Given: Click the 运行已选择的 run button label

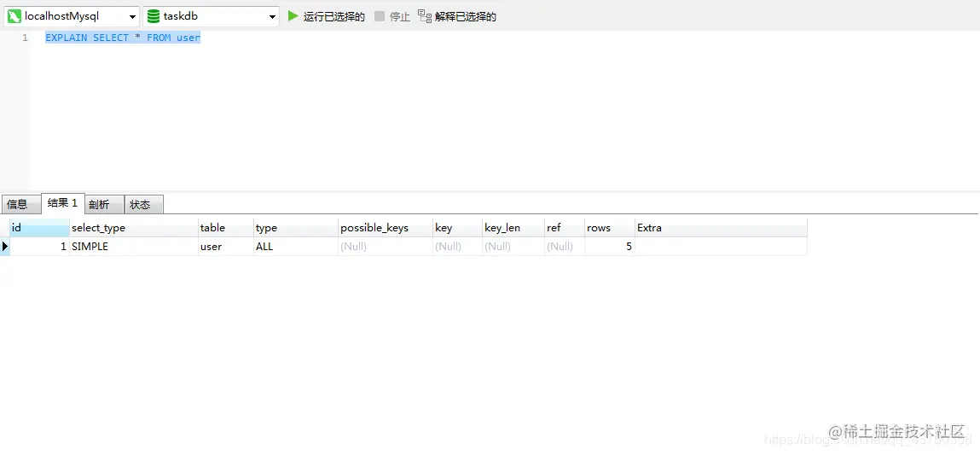Looking at the screenshot, I should 333,17.
